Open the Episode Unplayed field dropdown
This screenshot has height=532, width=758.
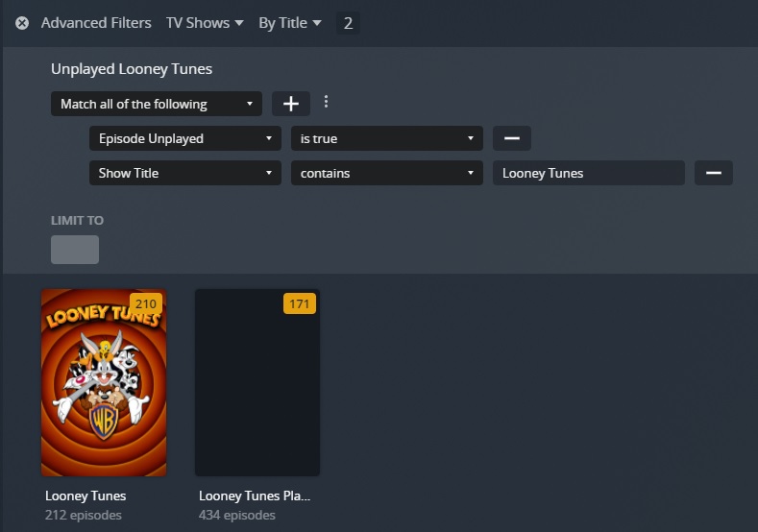(185, 138)
